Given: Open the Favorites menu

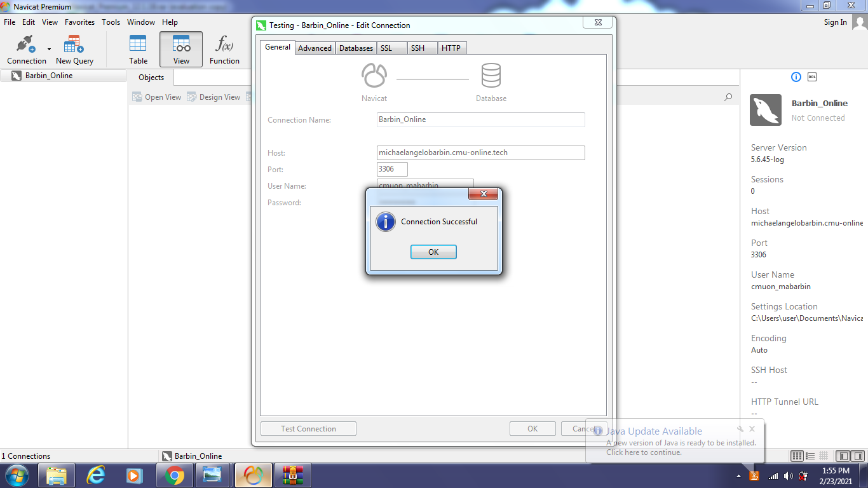Looking at the screenshot, I should click(79, 22).
